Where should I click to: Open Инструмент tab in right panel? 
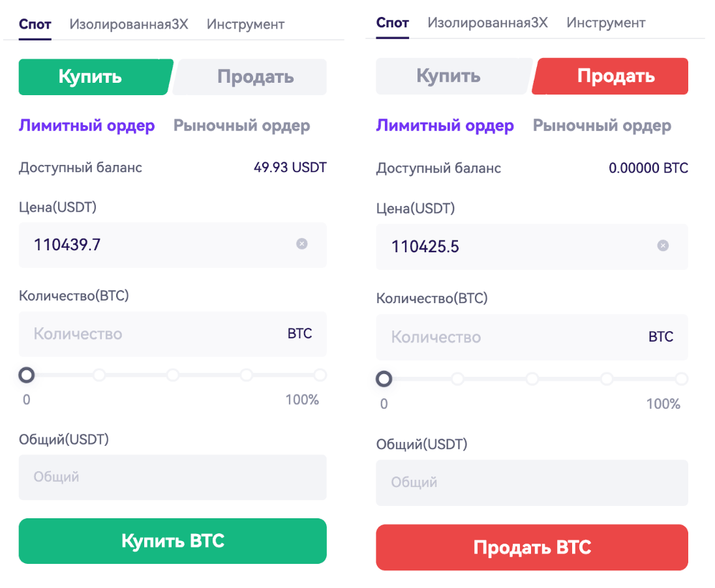(605, 22)
